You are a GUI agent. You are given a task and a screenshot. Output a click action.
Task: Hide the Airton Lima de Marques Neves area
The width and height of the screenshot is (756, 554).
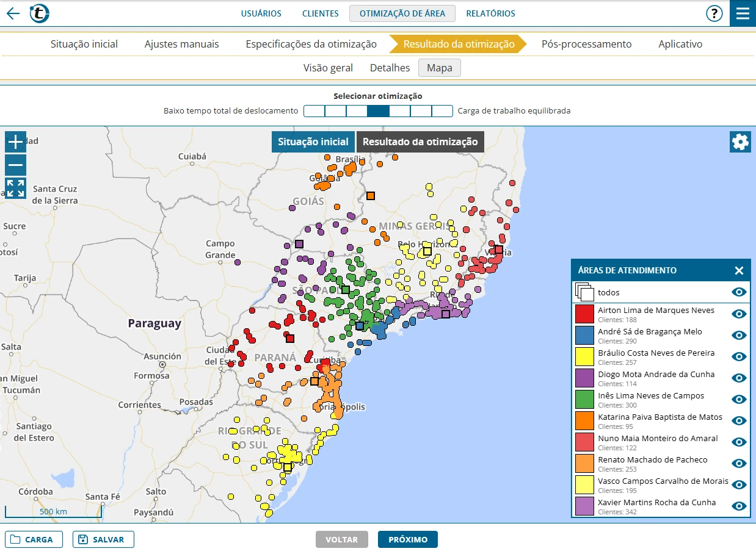tap(738, 314)
